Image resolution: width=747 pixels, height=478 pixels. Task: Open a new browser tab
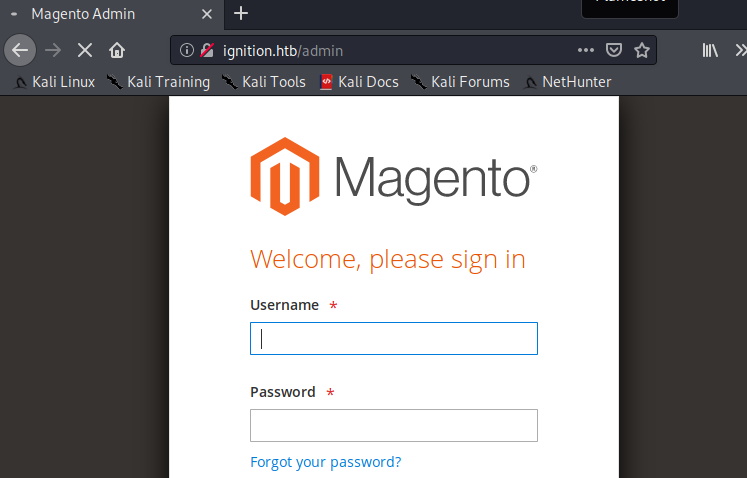241,14
